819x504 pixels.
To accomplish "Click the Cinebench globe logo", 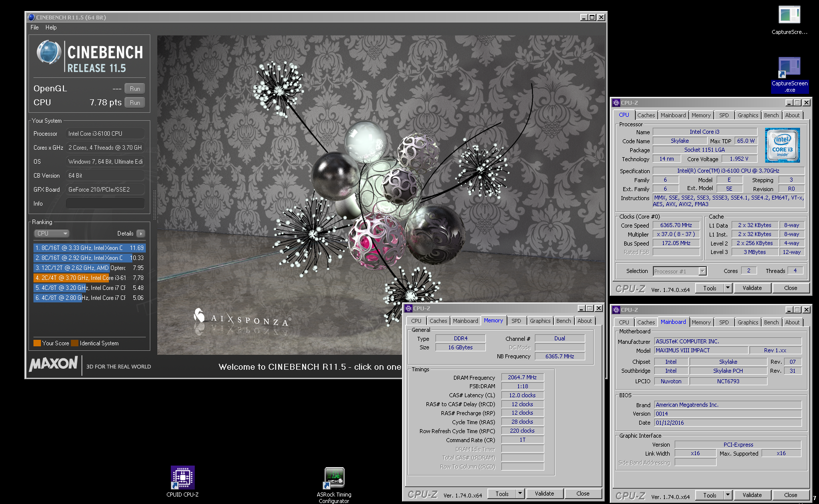I will [x=49, y=53].
